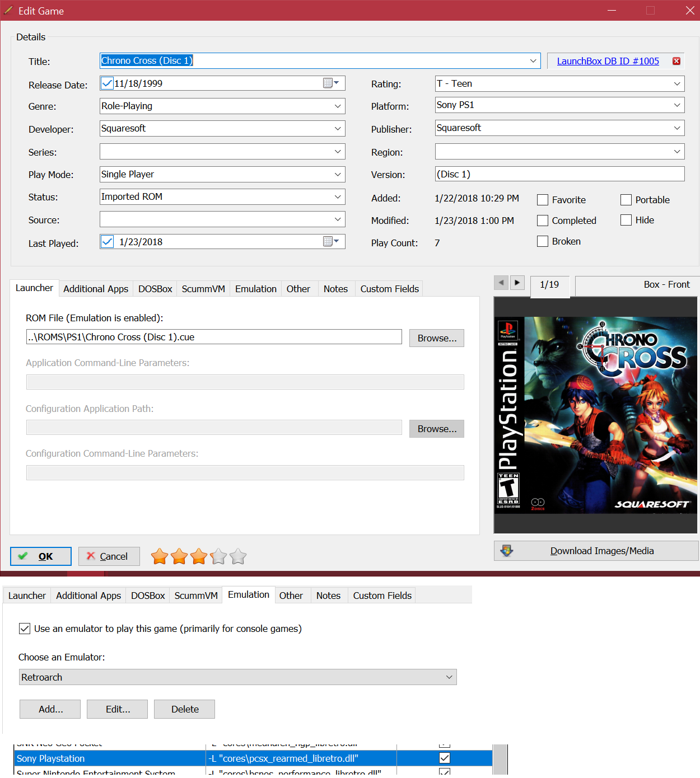Open the Release Date calendar picker
Viewport: 700px width, 778px height.
pyautogui.click(x=332, y=83)
